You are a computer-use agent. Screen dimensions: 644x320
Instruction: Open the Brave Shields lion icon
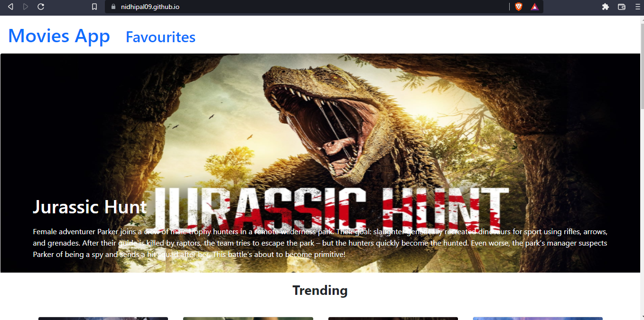(518, 7)
